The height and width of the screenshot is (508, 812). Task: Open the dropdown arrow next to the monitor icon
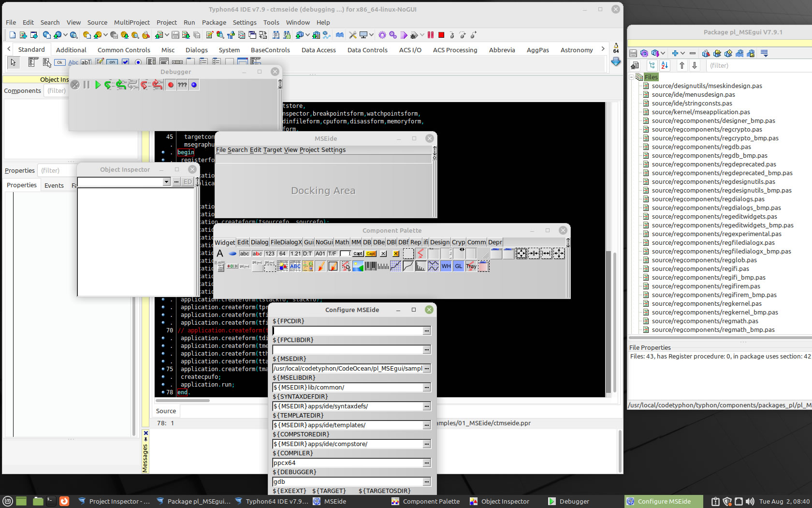pyautogui.click(x=371, y=35)
